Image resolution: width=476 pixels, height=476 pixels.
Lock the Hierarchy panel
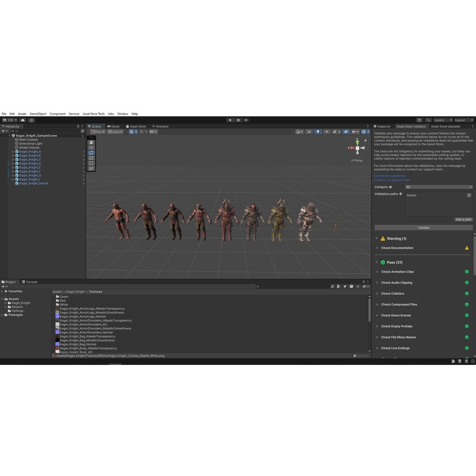[78, 126]
